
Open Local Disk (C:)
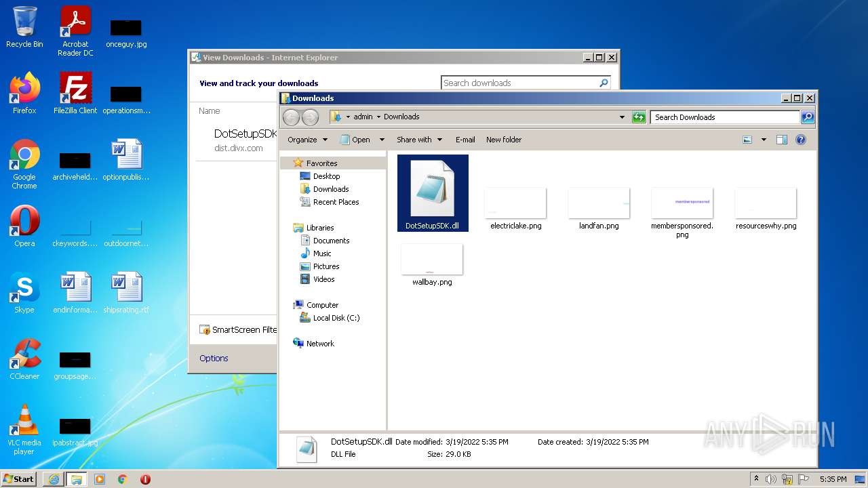coord(336,318)
